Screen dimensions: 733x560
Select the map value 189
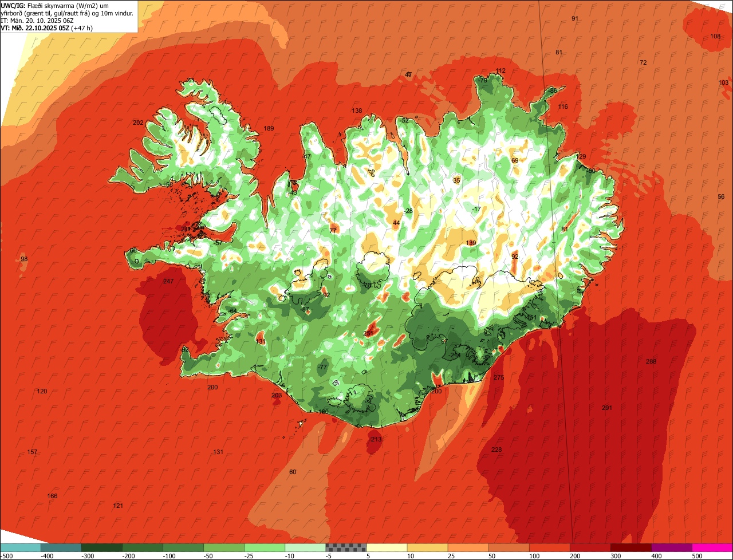point(269,128)
